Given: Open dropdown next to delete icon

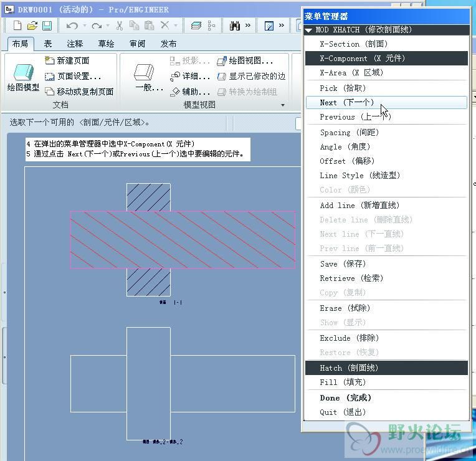Looking at the screenshot, I should coord(176,26).
